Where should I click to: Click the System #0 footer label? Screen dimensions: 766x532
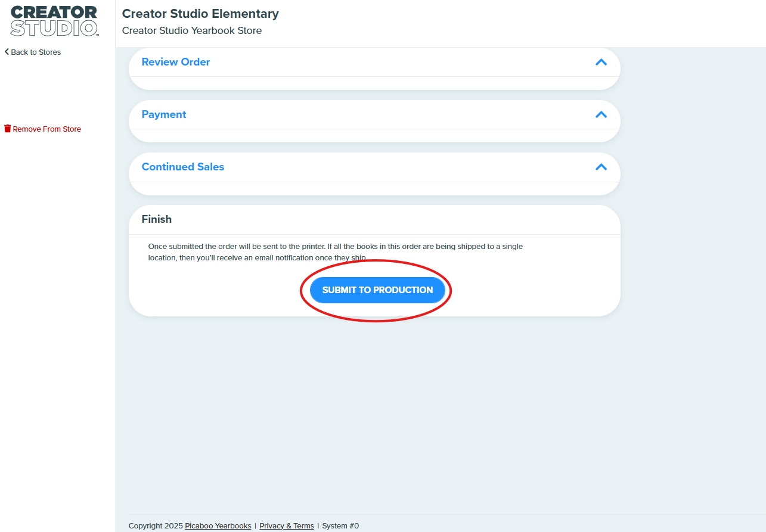pyautogui.click(x=340, y=525)
